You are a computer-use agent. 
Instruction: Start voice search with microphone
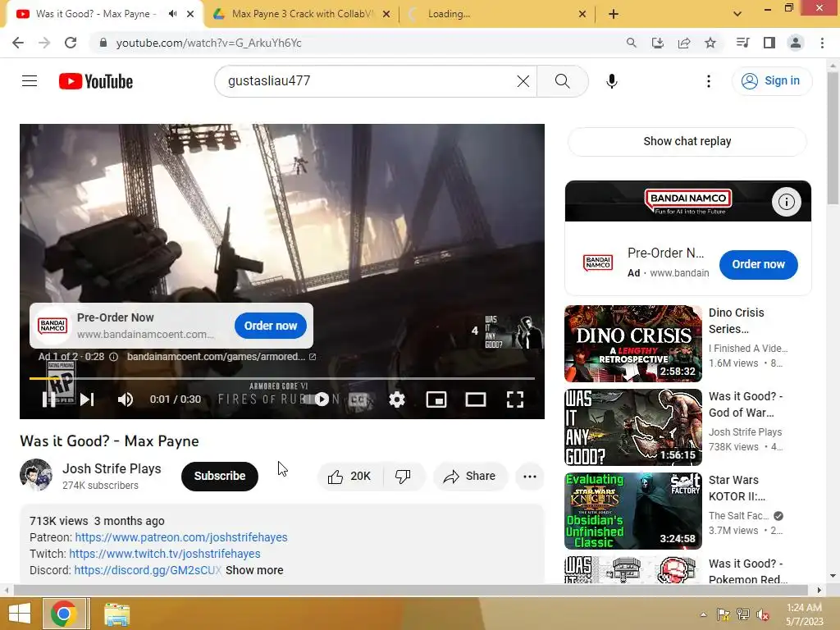click(611, 81)
